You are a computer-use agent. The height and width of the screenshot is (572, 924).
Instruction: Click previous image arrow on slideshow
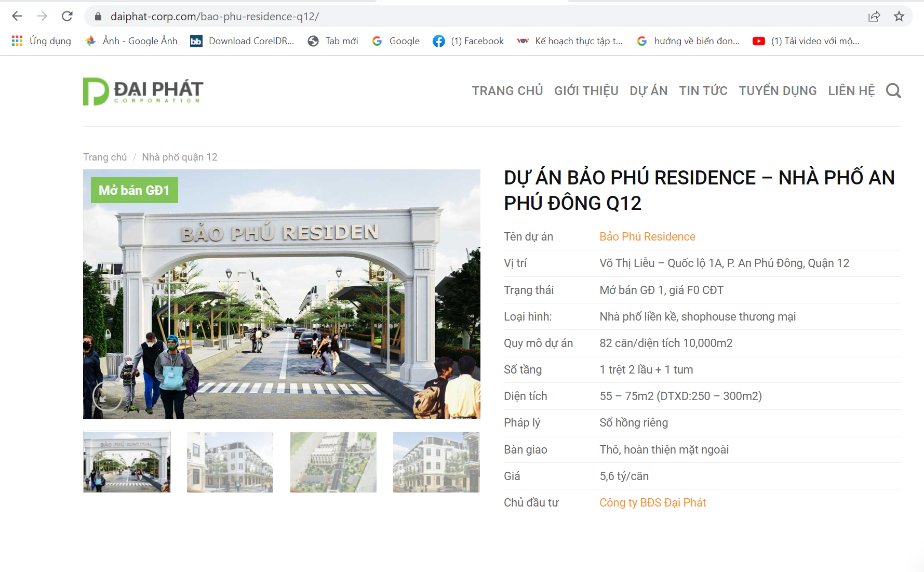pos(107,397)
